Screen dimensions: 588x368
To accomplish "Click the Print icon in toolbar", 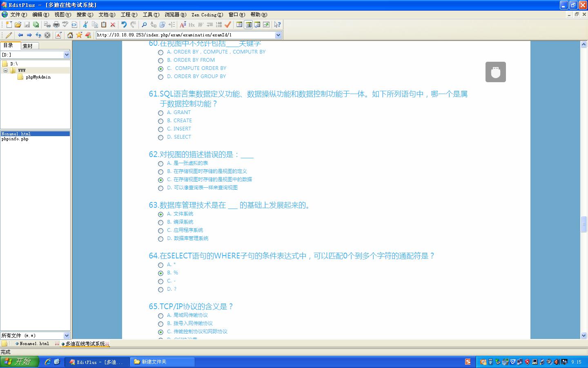I will click(56, 25).
